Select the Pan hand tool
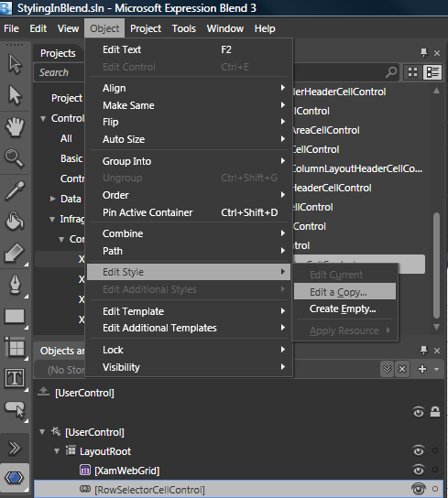Image resolution: width=448 pixels, height=498 pixels. pyautogui.click(x=15, y=127)
